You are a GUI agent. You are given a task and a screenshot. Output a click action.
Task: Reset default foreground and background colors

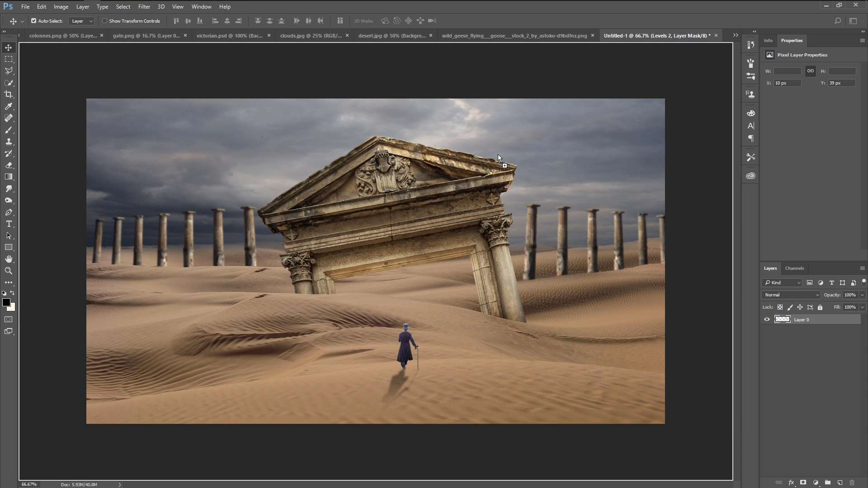[4, 293]
